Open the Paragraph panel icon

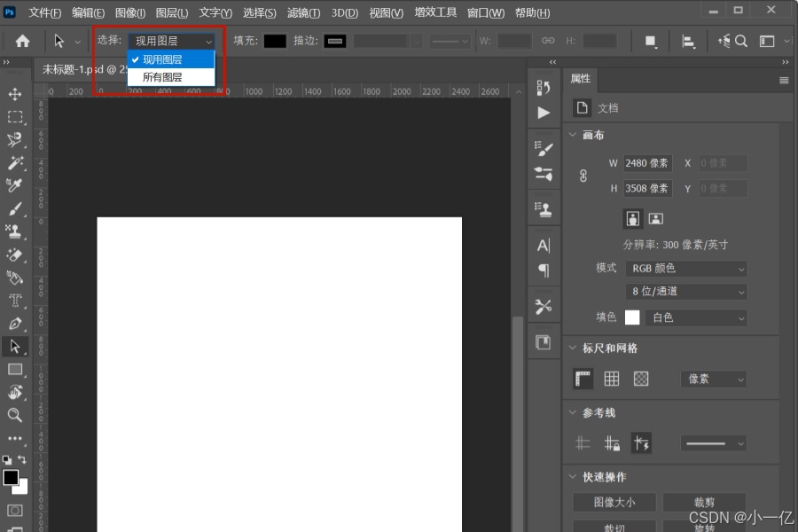[x=544, y=270]
